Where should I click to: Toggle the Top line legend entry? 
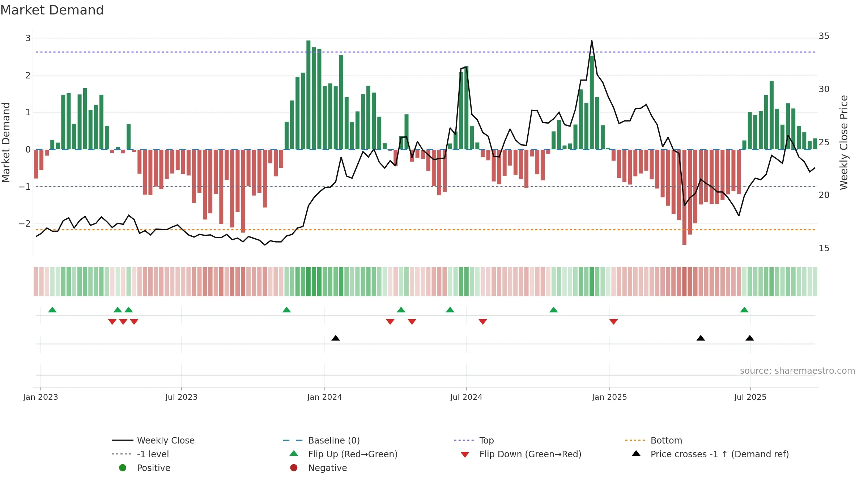coord(474,440)
